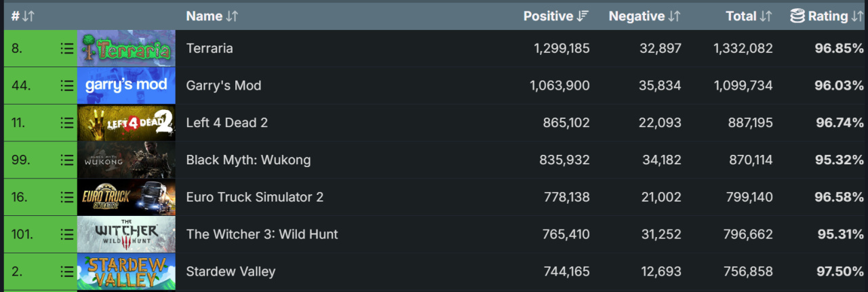The height and width of the screenshot is (292, 868).
Task: Click the Left 4 Dead 2 thumbnail
Action: point(126,123)
